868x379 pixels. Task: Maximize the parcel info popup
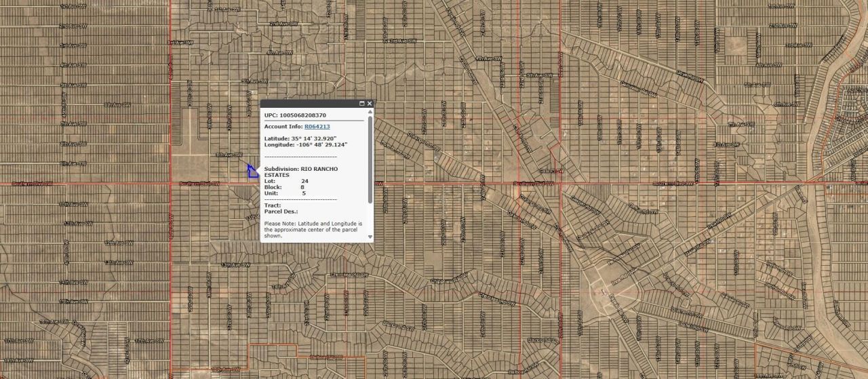click(x=361, y=104)
